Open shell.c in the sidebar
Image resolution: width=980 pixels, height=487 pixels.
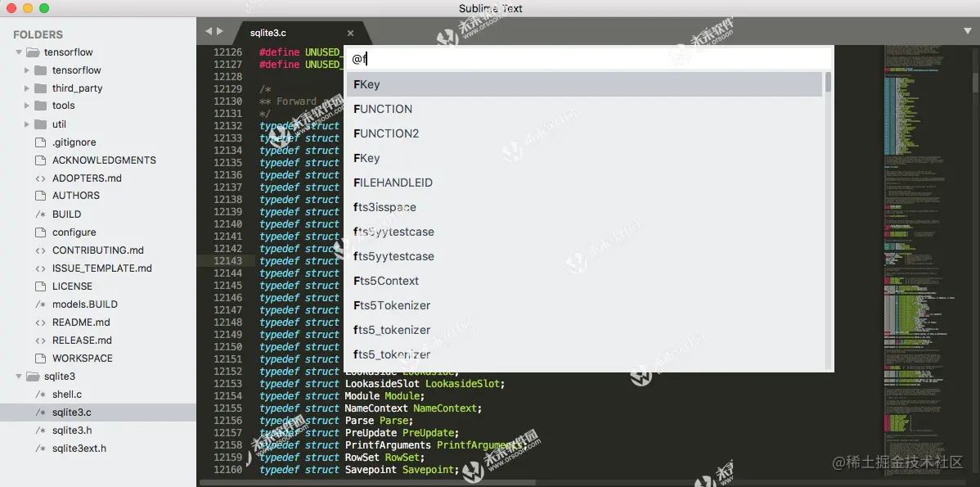click(x=67, y=395)
